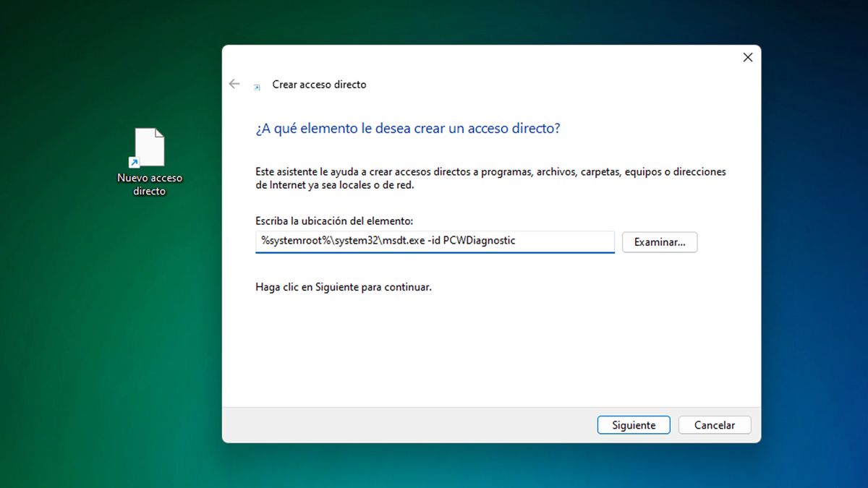868x488 pixels.
Task: Focus the element location text field
Action: (564, 241)
